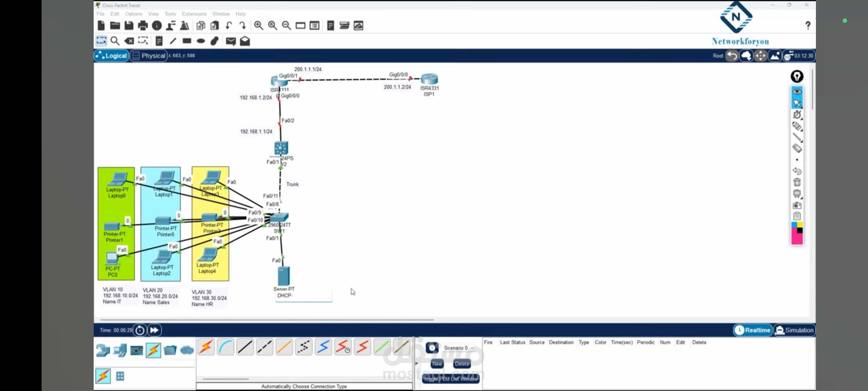Select the ISP1 ISR4331 router

click(429, 79)
